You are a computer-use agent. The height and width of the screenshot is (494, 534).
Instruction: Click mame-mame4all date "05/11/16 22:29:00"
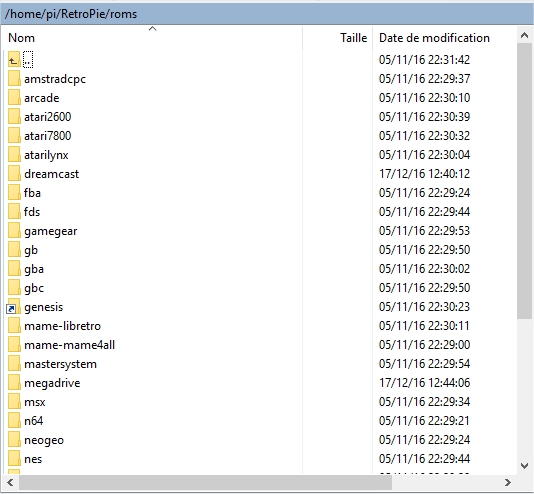coord(424,345)
